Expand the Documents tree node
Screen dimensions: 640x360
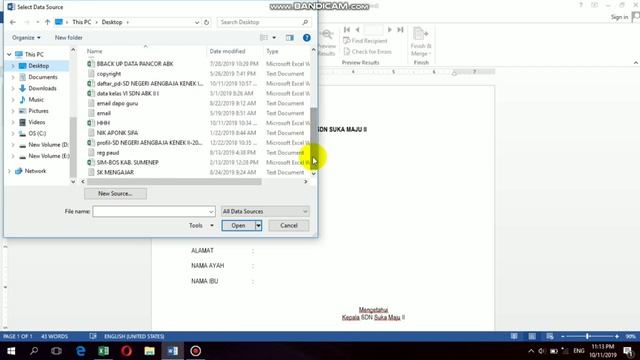click(13, 77)
